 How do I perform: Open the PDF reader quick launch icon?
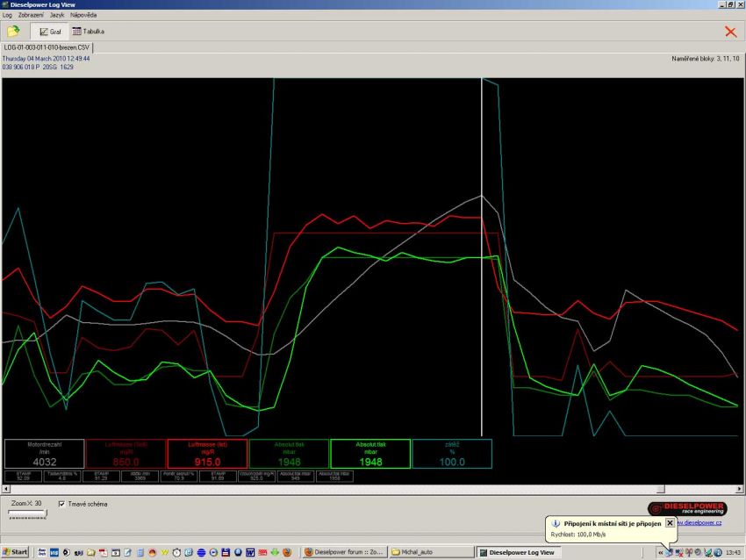pos(104,552)
